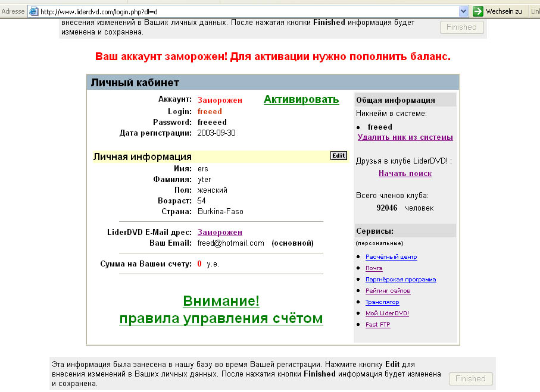Open Партнёрская программа link
This screenshot has width=540, height=392.
click(401, 280)
